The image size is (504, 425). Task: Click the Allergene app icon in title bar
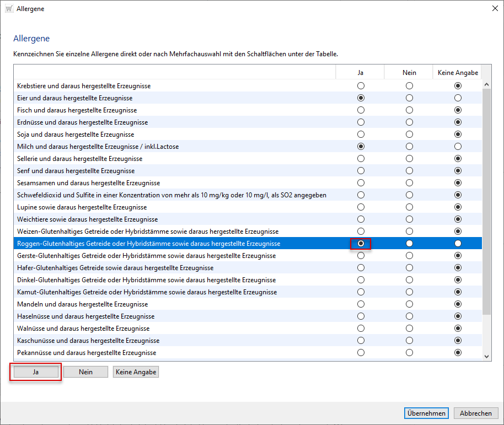click(x=9, y=9)
